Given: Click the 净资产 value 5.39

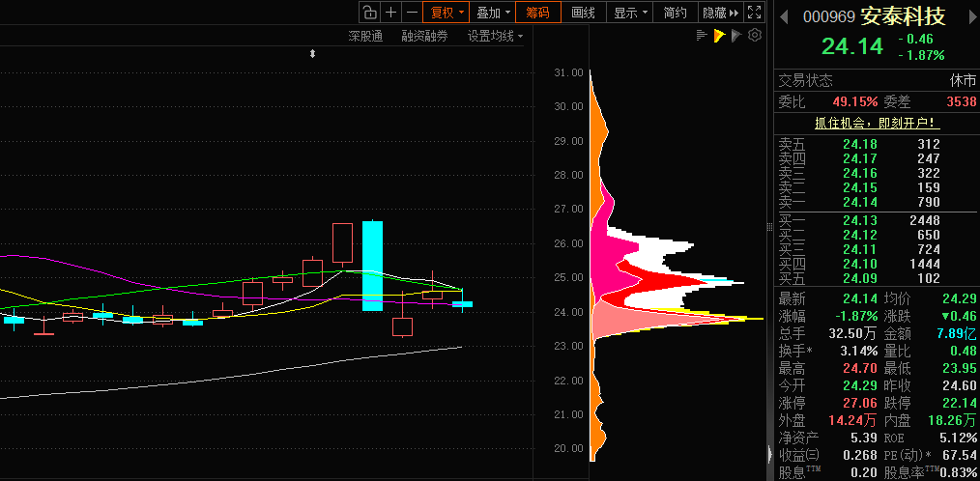Looking at the screenshot, I should click(x=864, y=438).
